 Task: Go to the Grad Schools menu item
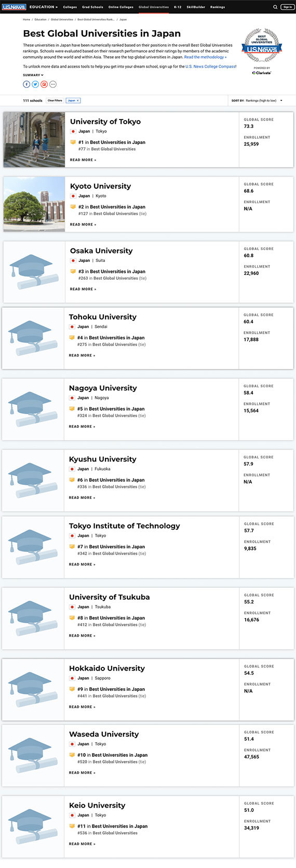click(x=92, y=7)
